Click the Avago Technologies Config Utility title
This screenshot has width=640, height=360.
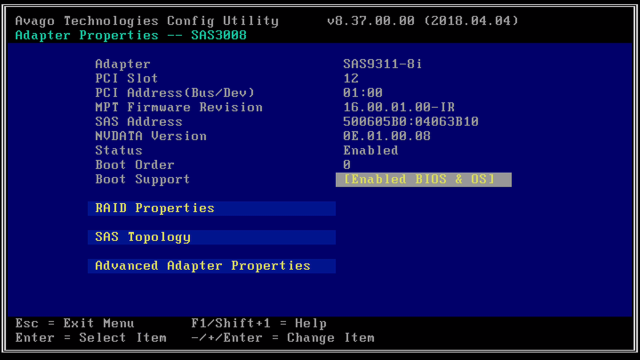147,21
